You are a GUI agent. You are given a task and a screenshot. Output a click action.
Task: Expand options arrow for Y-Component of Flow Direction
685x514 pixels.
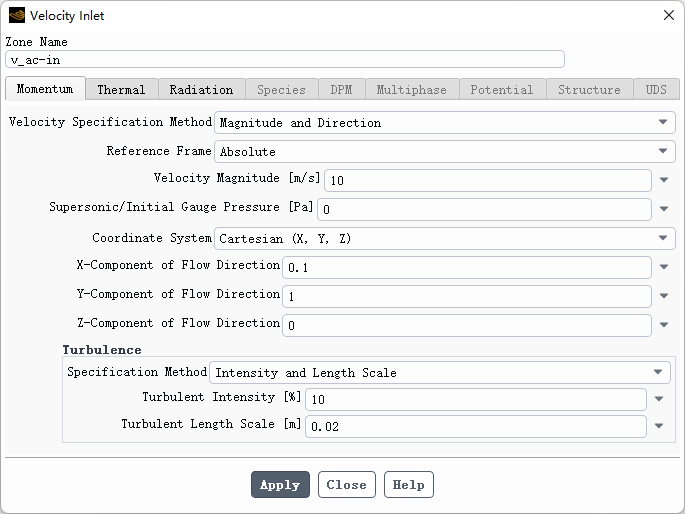click(x=664, y=297)
